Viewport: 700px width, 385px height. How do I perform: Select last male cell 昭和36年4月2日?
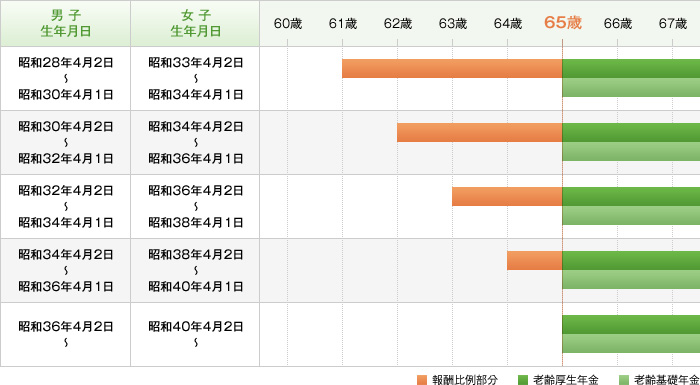tap(65, 334)
